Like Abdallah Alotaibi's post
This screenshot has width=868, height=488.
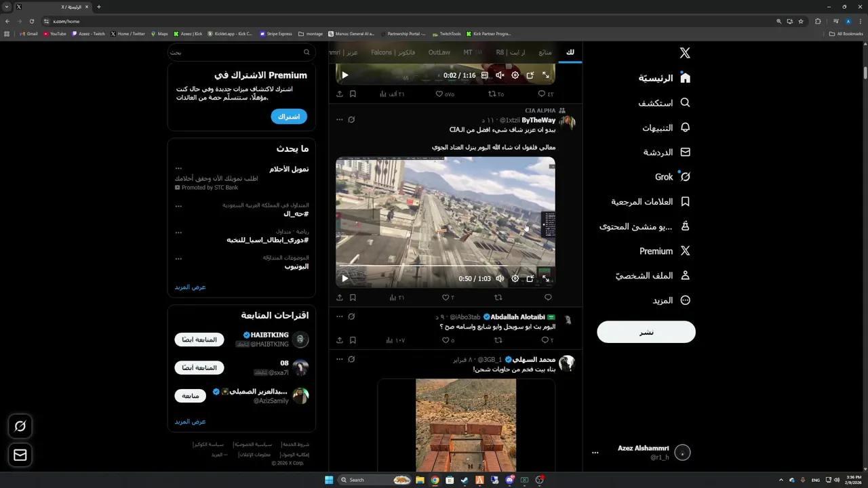tap(448, 340)
